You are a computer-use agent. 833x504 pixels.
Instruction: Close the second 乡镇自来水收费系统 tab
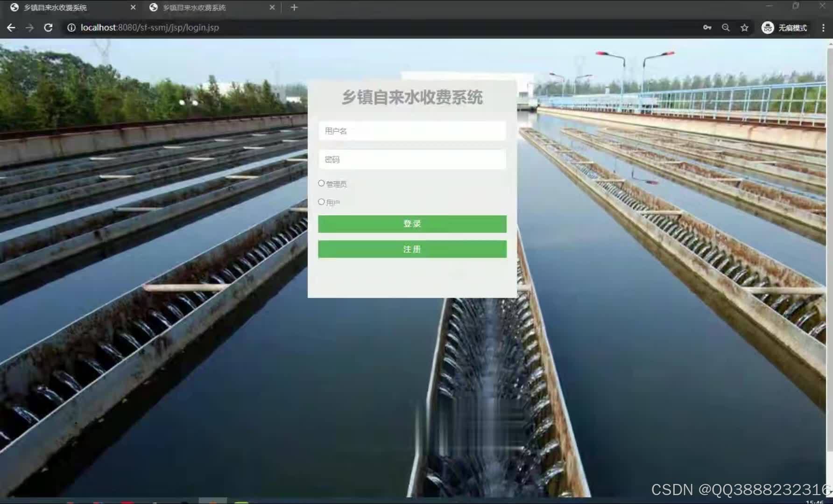[x=272, y=7]
